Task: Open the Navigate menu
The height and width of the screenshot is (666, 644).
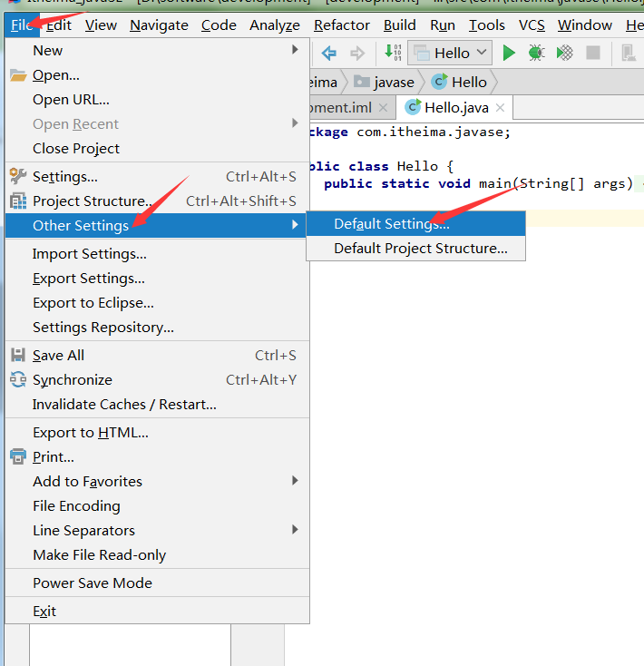Action: pyautogui.click(x=160, y=25)
